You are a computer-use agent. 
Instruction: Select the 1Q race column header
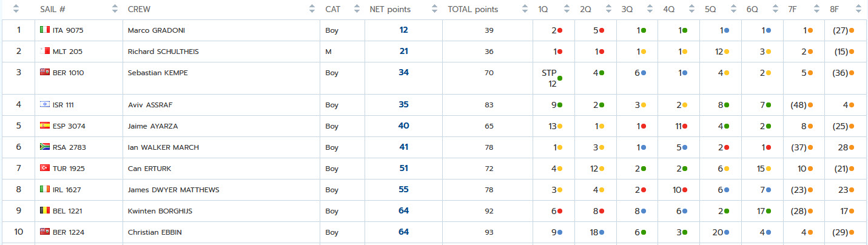pos(543,9)
